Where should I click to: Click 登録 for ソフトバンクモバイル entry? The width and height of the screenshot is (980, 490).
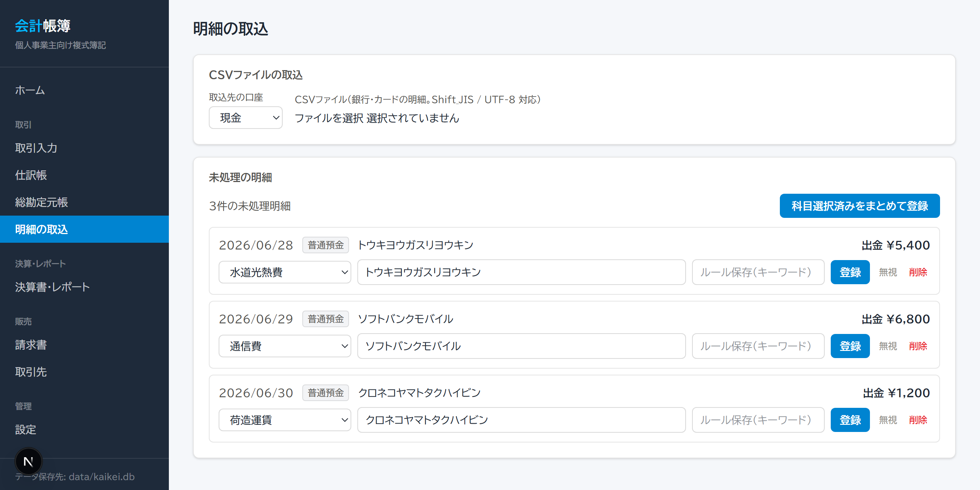[850, 346]
